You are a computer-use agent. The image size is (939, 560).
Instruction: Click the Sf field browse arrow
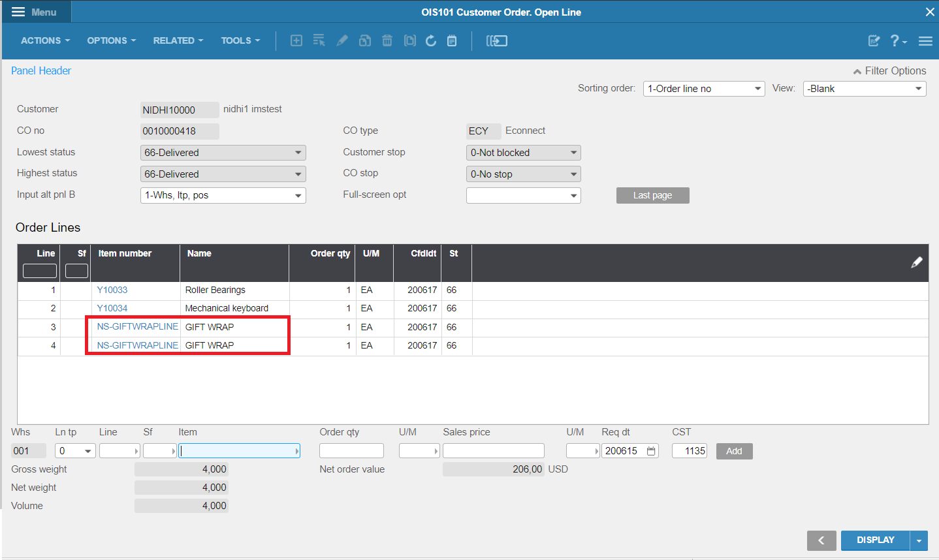pos(174,451)
